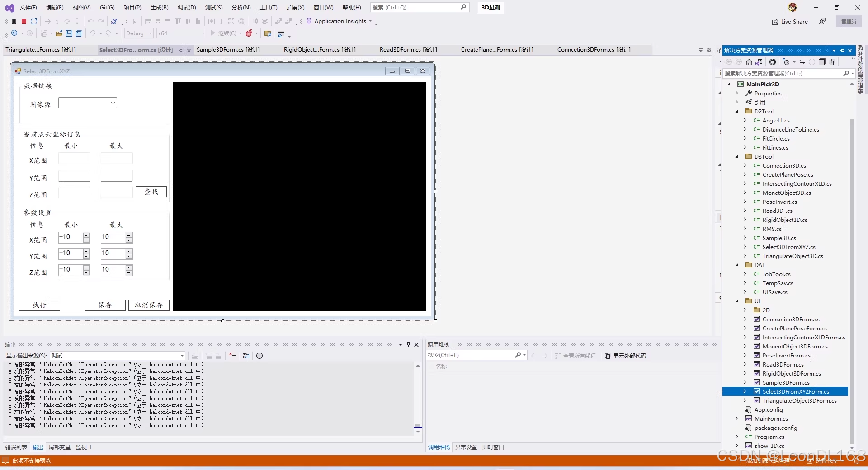Click the Application Insights lightbulb icon
The width and height of the screenshot is (868, 470).
(309, 21)
